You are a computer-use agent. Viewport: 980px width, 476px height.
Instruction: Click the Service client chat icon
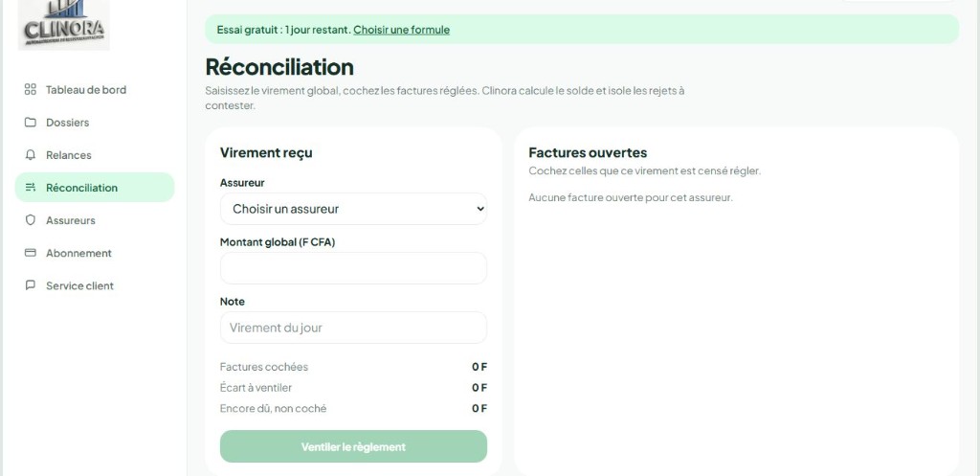30,285
